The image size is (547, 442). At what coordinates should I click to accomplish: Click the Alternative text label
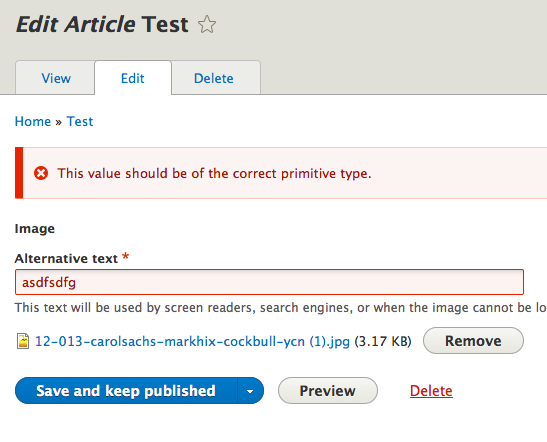click(x=66, y=259)
